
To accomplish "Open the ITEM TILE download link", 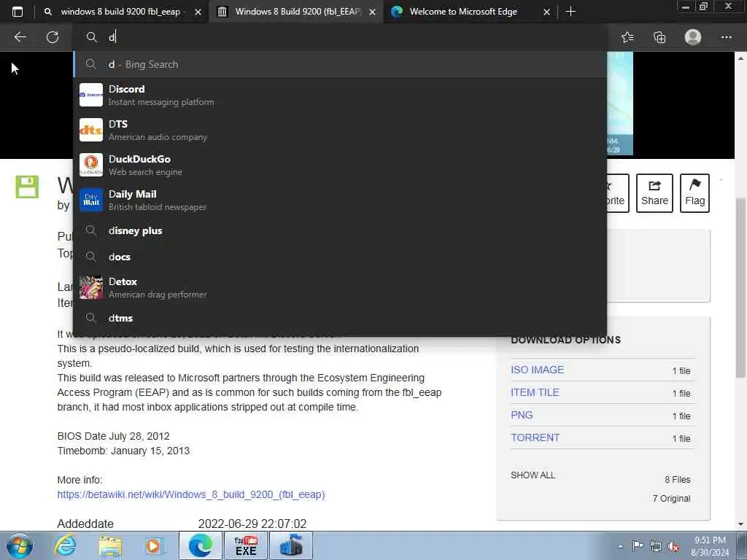I will pyautogui.click(x=535, y=392).
